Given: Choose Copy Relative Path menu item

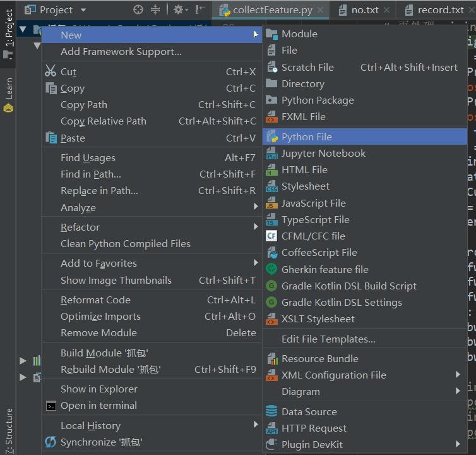Looking at the screenshot, I should click(x=152, y=121).
